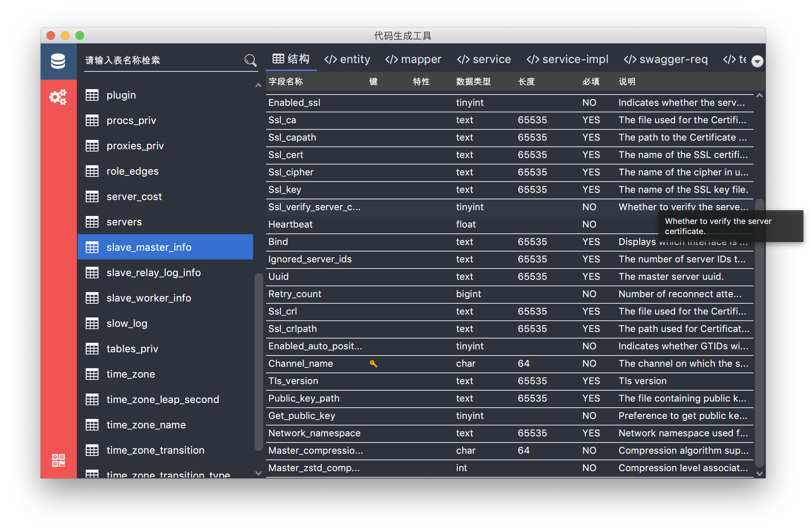Viewport: 810px width, 532px height.
Task: Click the Channel_name primary key icon
Action: (373, 363)
